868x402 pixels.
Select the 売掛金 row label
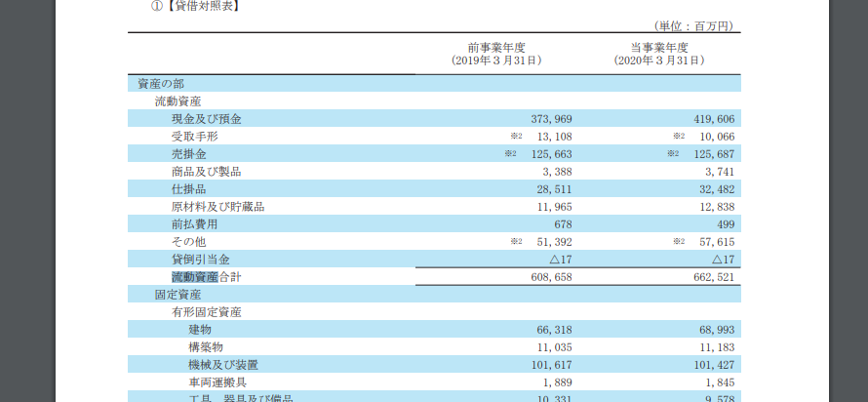pos(189,154)
